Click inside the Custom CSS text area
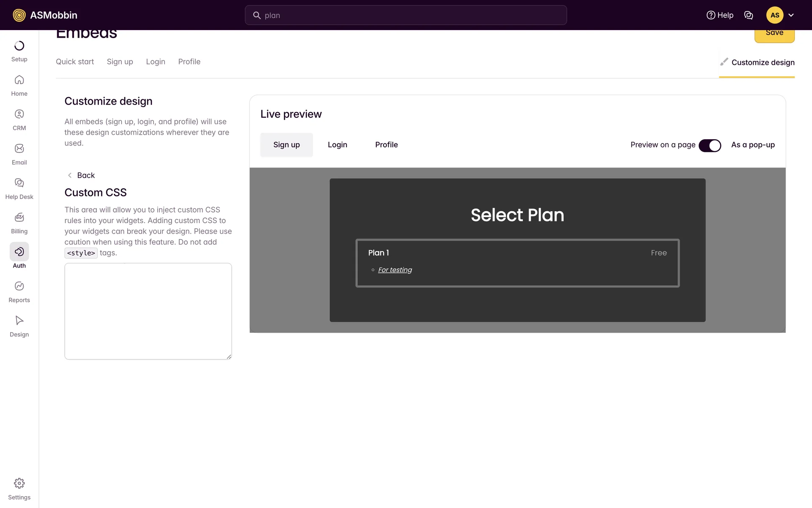This screenshot has height=508, width=812. tap(148, 311)
